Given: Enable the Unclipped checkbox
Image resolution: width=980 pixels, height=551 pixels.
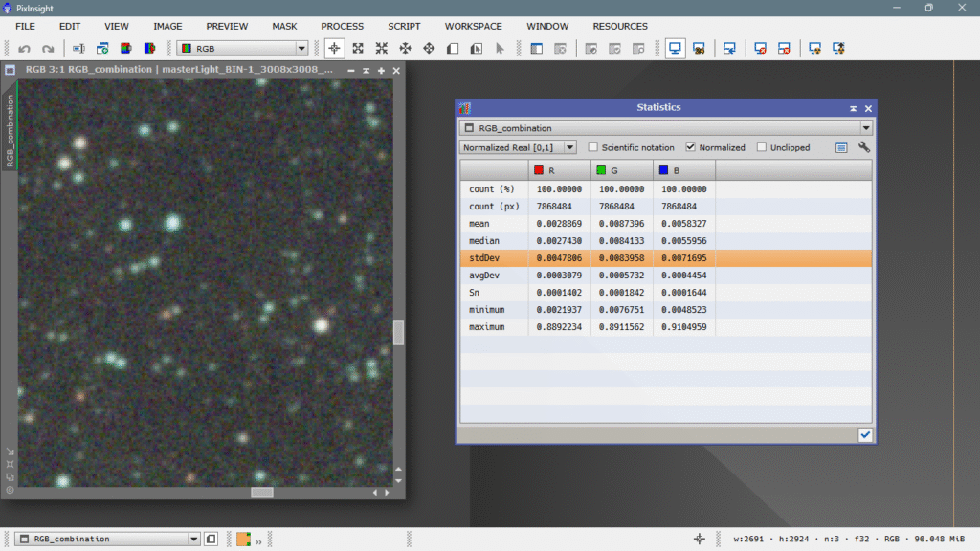Looking at the screenshot, I should (761, 147).
